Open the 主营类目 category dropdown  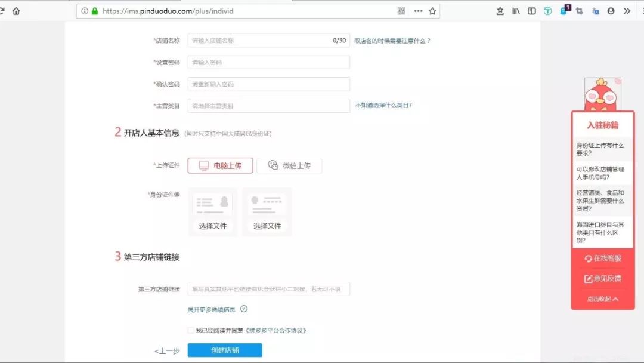[268, 106]
